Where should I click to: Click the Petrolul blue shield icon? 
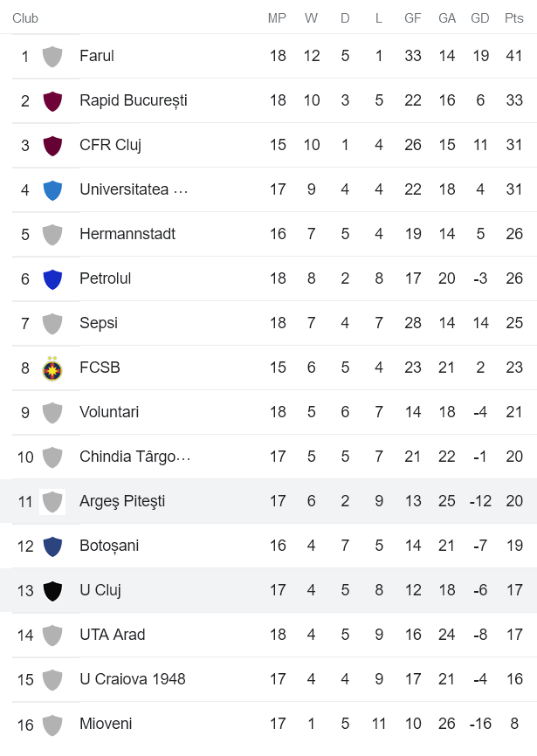pyautogui.click(x=52, y=278)
